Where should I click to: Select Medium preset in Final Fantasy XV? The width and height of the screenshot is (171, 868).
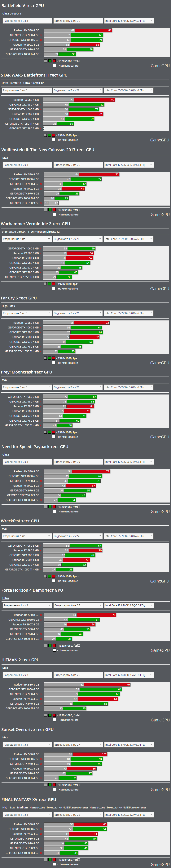[22, 807]
